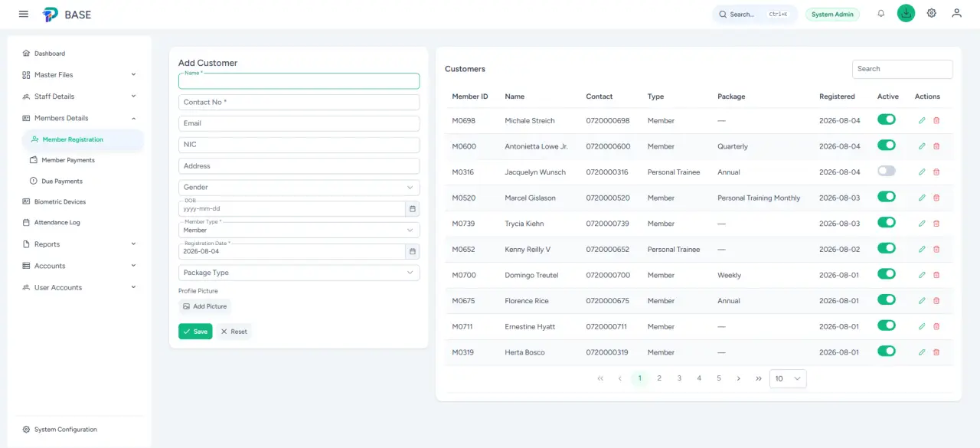The height and width of the screenshot is (448, 980).
Task: Expand User Accounts sidebar section
Action: pos(80,288)
